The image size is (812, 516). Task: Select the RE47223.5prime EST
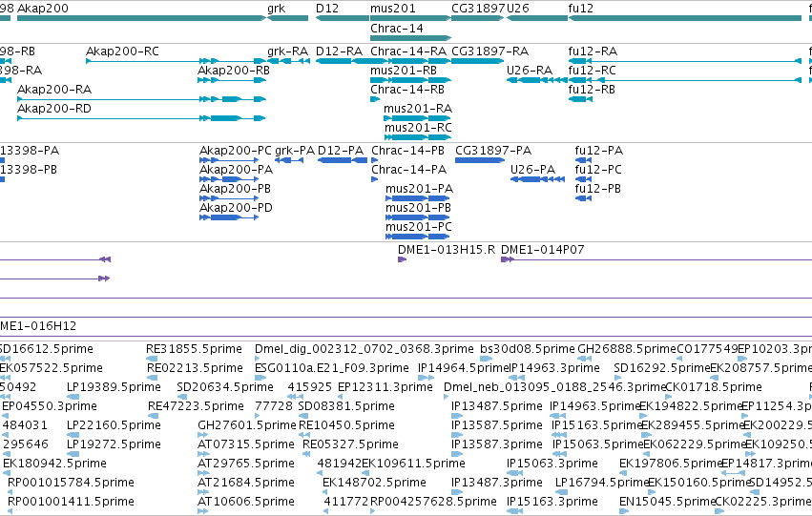(x=154, y=416)
